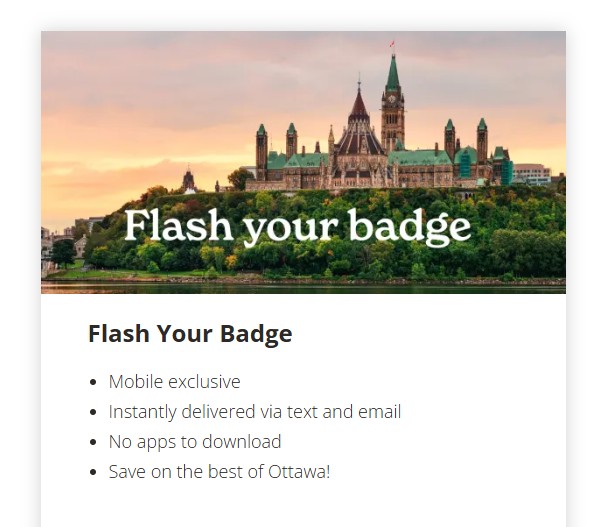Select the "No apps to download" item
Viewport: 600px width, 527px height.
194,442
